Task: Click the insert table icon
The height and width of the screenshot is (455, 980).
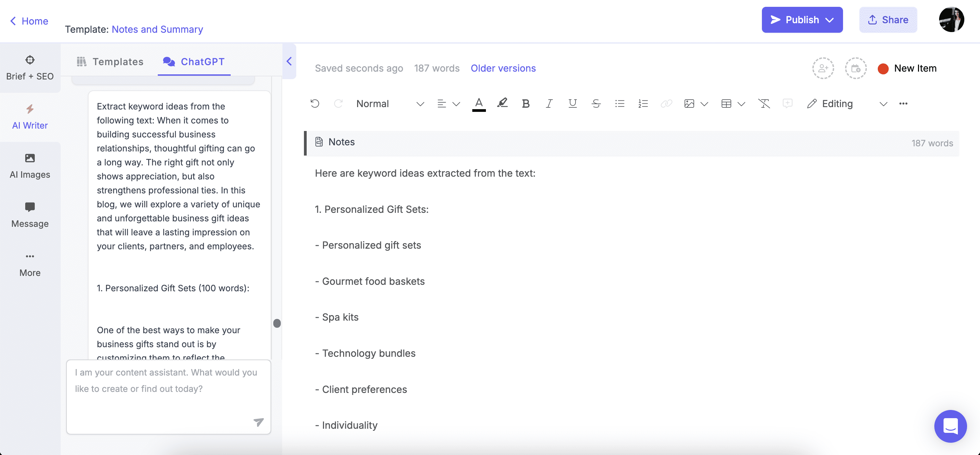Action: [726, 104]
